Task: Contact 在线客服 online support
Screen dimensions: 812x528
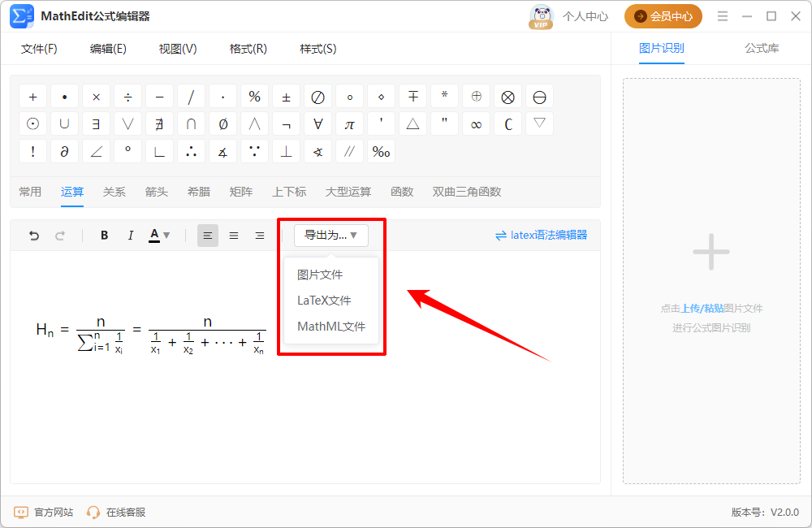Action: click(116, 513)
